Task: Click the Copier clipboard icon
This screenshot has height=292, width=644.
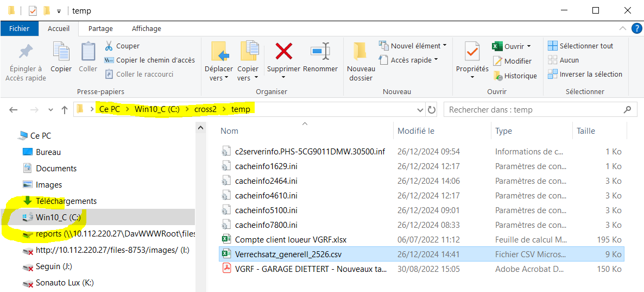Action: [x=61, y=52]
